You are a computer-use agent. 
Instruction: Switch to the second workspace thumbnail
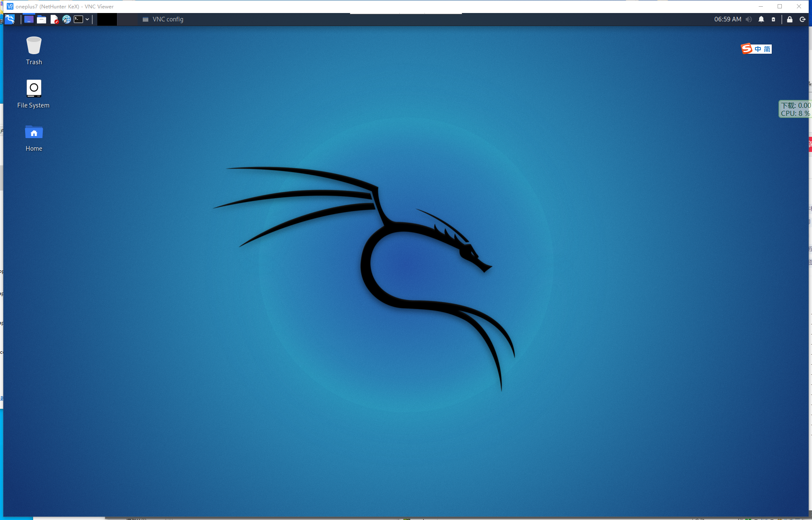[x=127, y=19]
